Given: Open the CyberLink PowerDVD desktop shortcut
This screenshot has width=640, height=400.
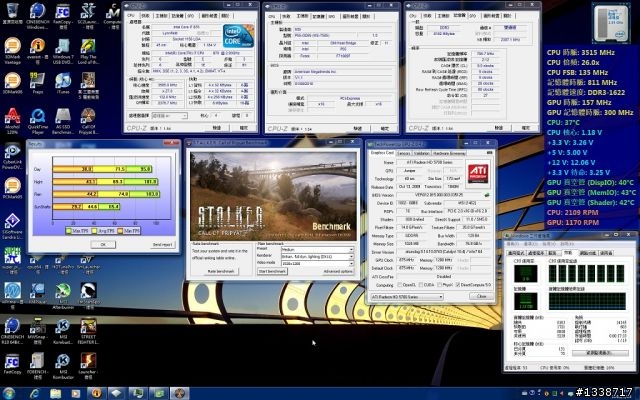Looking at the screenshot, I should pos(12,156).
